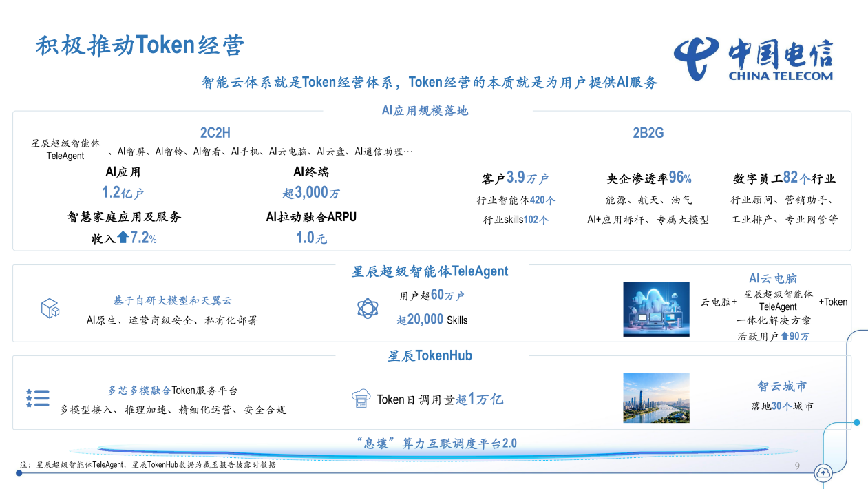The width and height of the screenshot is (868, 489).
Task: Click the cloud server icon beside Token日调用量
Action: pos(361,399)
